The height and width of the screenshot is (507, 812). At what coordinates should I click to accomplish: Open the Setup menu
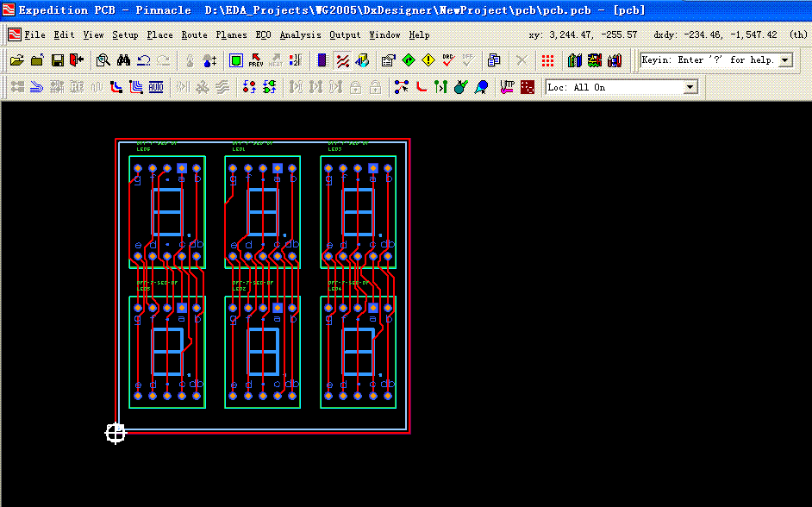(125, 34)
